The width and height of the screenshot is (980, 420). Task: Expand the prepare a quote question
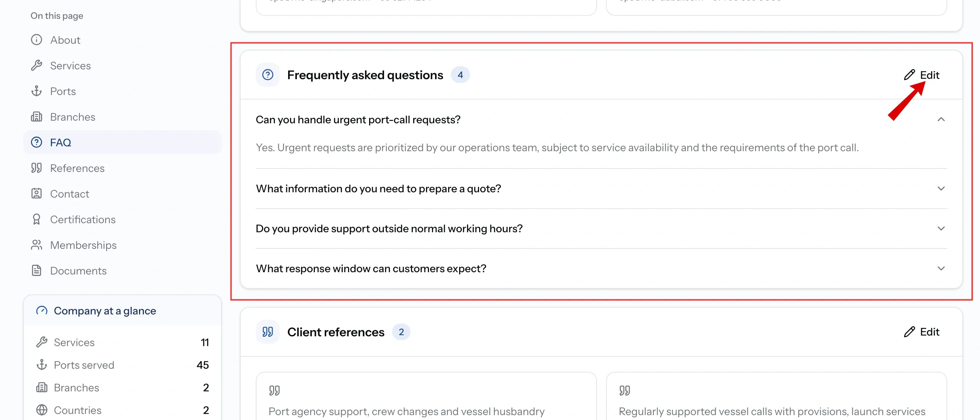coord(941,189)
